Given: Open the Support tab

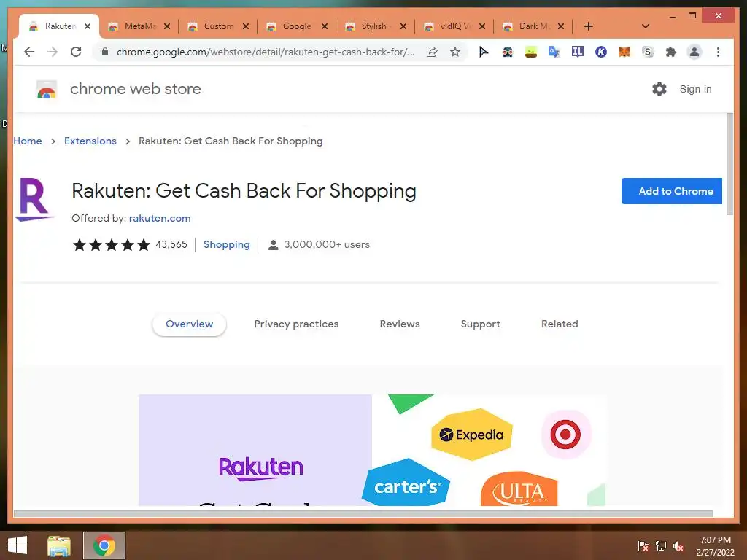Looking at the screenshot, I should (x=480, y=324).
